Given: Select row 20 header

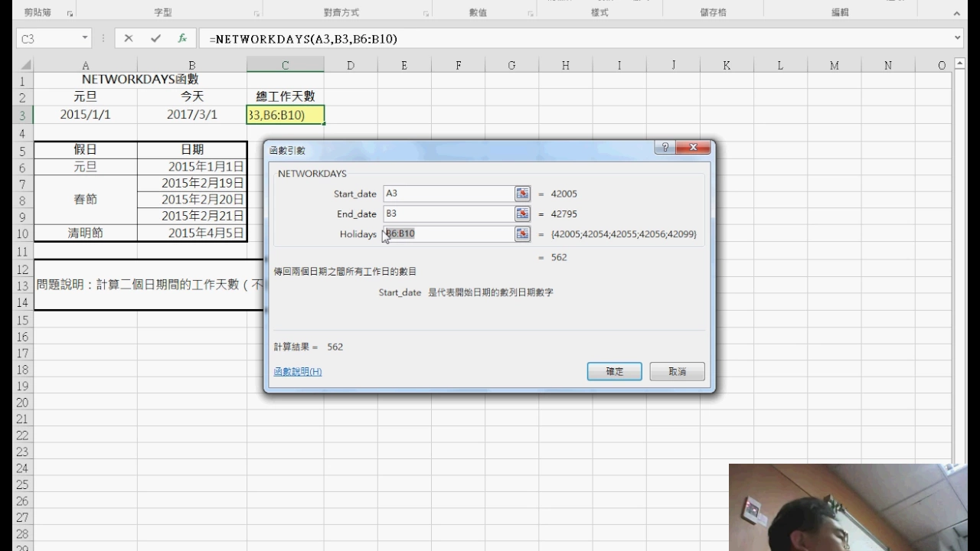Looking at the screenshot, I should (x=22, y=403).
